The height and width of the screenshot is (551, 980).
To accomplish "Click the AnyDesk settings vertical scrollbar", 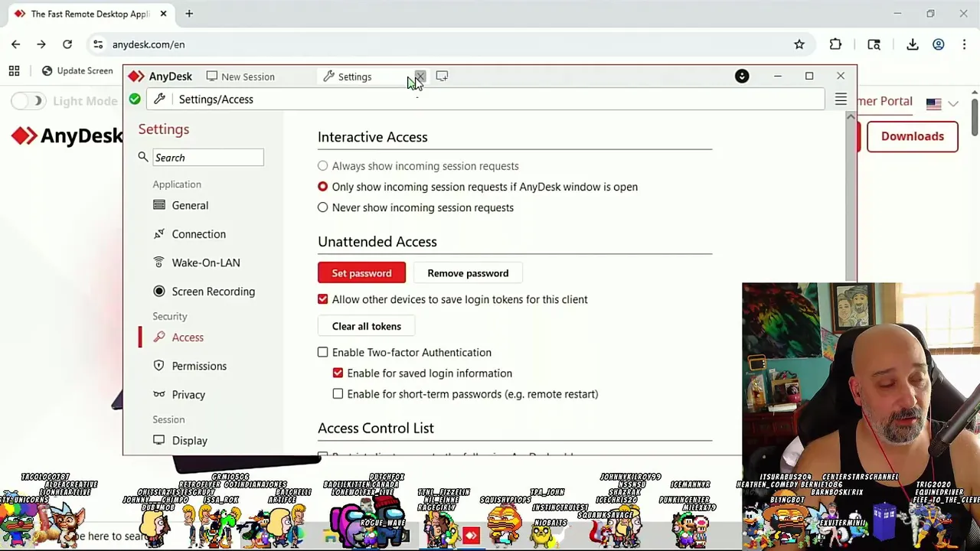I will (851, 201).
